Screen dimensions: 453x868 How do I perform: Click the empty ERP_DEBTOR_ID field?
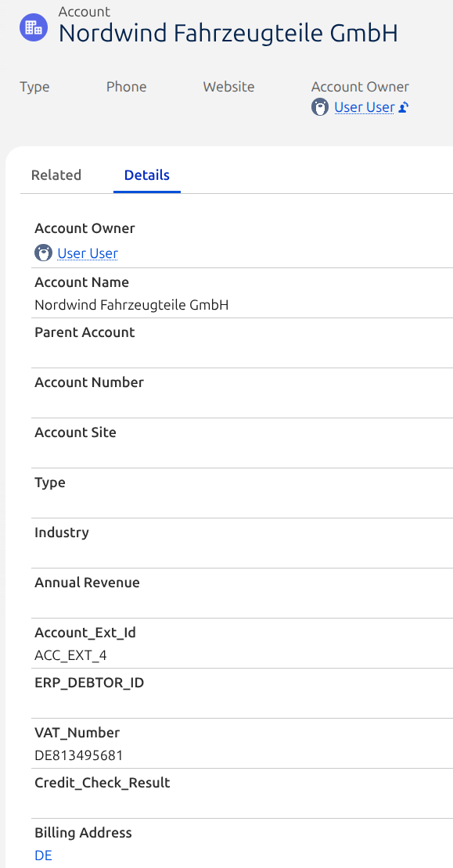[242, 694]
